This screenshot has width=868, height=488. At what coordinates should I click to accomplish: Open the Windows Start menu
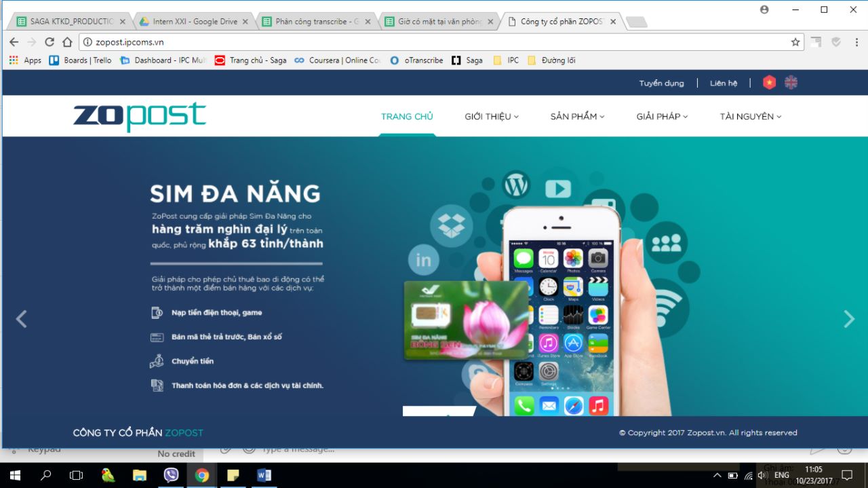14,475
